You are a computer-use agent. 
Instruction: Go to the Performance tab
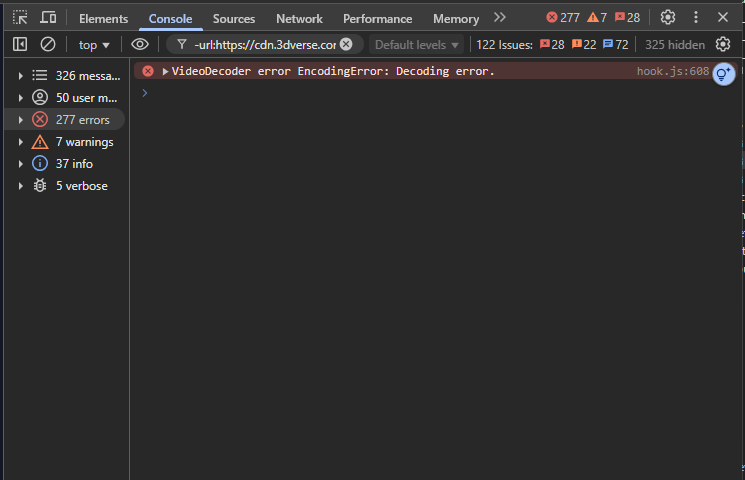click(377, 19)
